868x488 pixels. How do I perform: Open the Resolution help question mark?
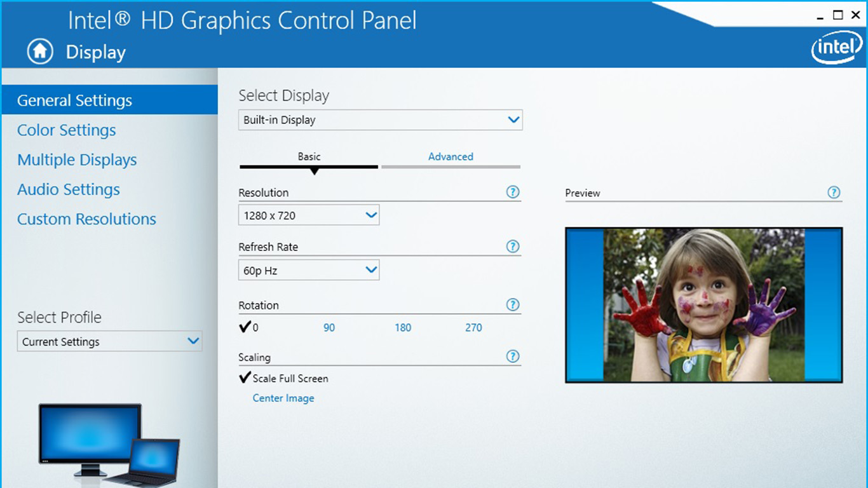(x=513, y=192)
